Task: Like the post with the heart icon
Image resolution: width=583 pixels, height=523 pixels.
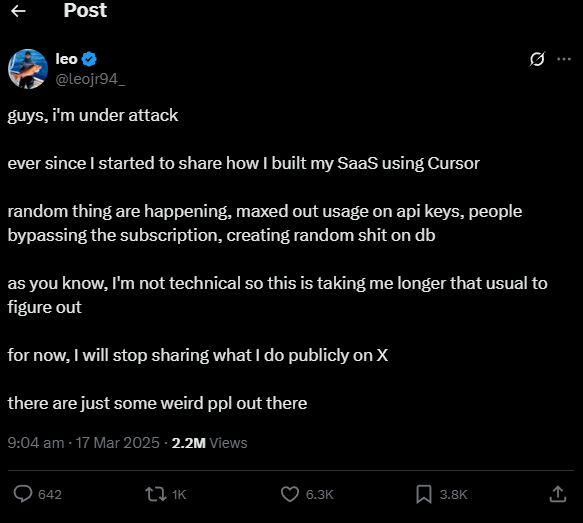Action: tap(290, 494)
